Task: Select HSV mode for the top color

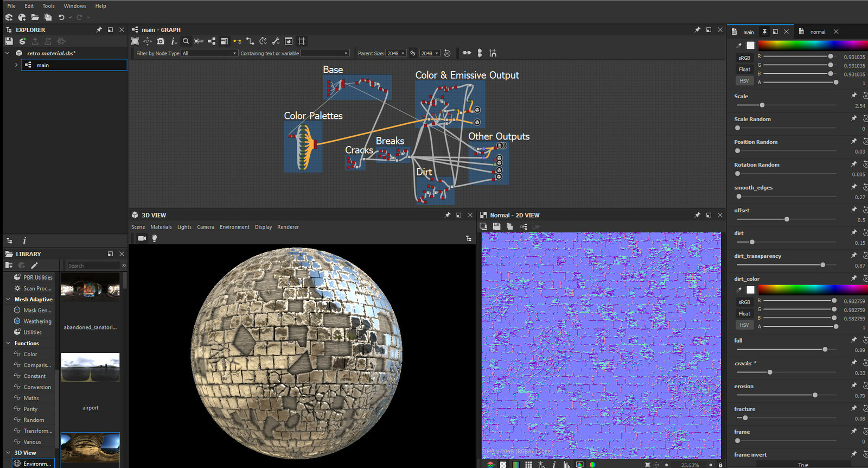Action: (744, 81)
